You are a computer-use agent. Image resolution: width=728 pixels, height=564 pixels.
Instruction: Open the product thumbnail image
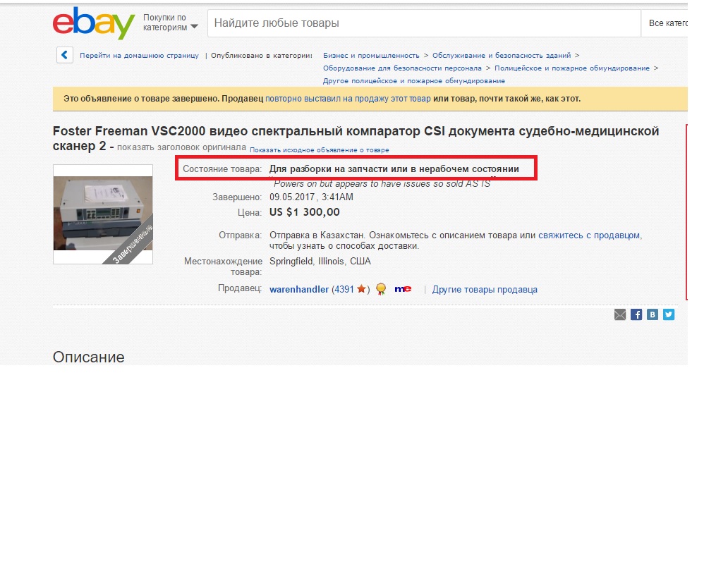(x=103, y=214)
